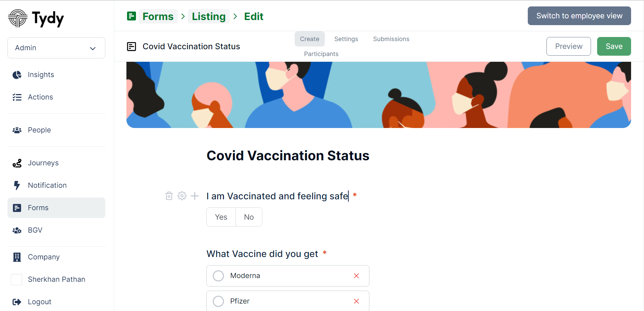Remove Moderna option with red X
This screenshot has width=644, height=311.
click(x=356, y=276)
